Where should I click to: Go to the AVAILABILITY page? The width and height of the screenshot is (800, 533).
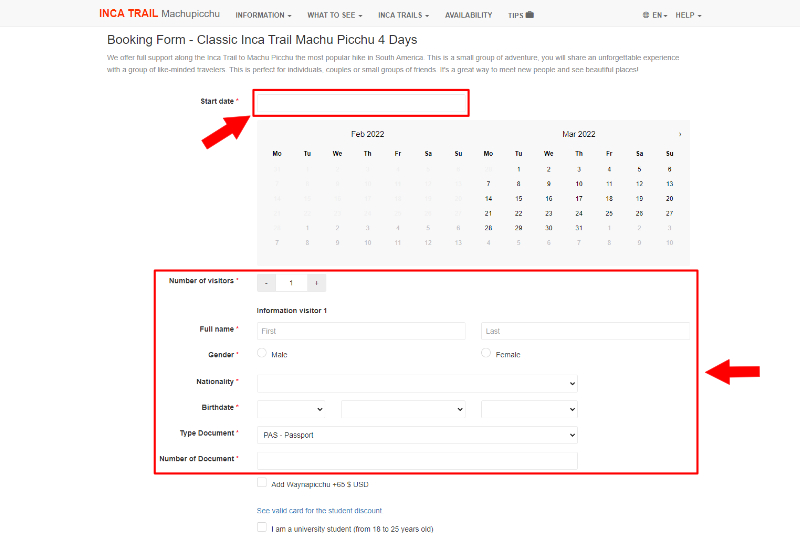(x=468, y=15)
